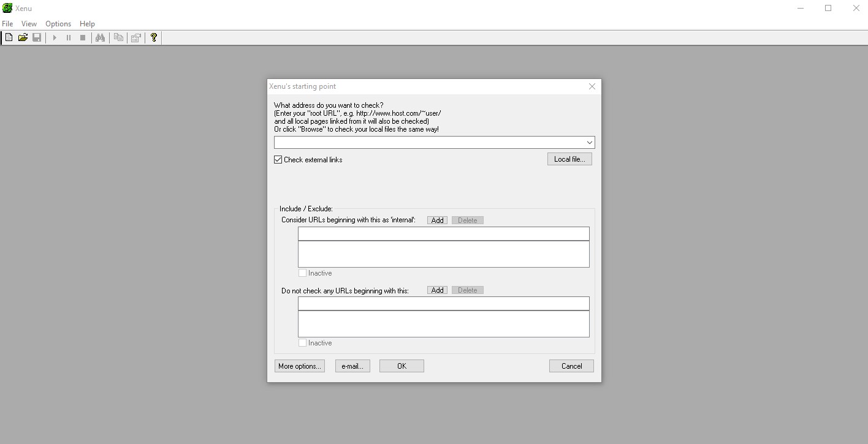This screenshot has height=444, width=868.
Task: Open the File menu
Action: tap(7, 23)
